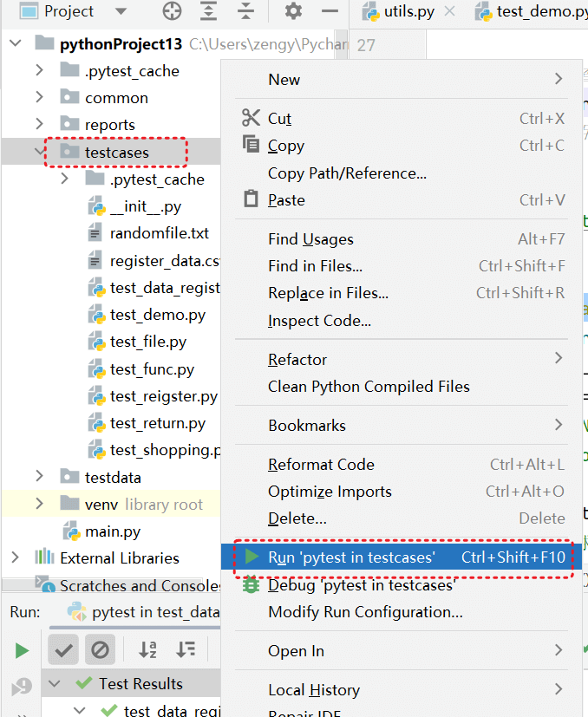Choose Reformat Code
The height and width of the screenshot is (717, 588).
point(402,464)
